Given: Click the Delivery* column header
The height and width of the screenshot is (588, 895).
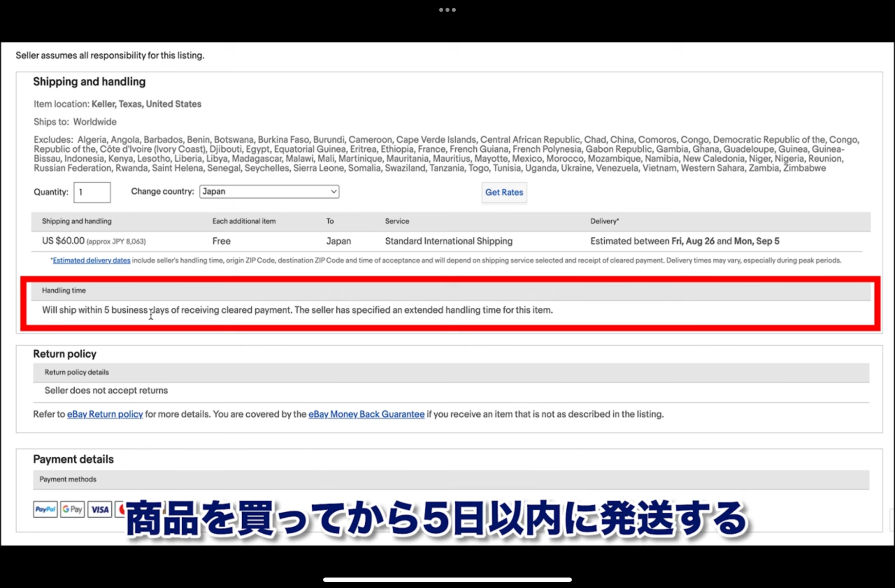Looking at the screenshot, I should coord(604,221).
